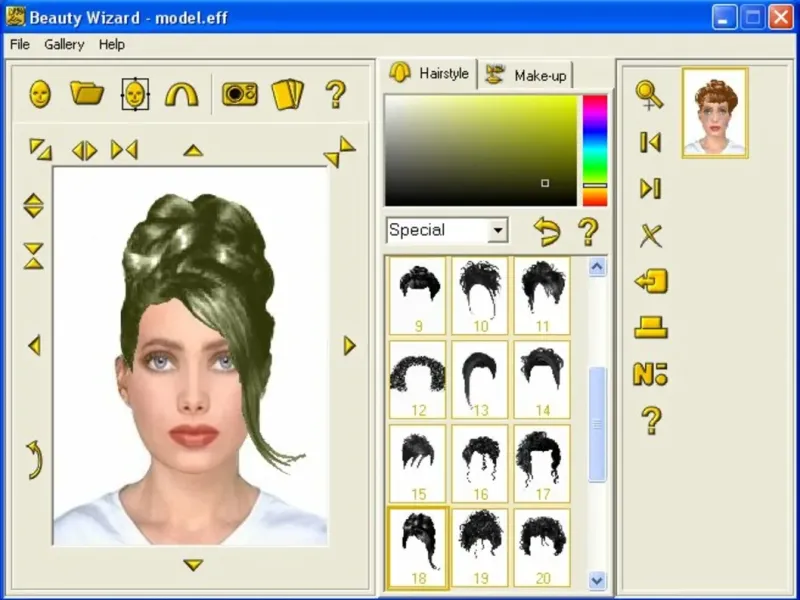Select the face-in-frame positioning icon
Viewport: 800px width, 600px height.
(x=135, y=94)
